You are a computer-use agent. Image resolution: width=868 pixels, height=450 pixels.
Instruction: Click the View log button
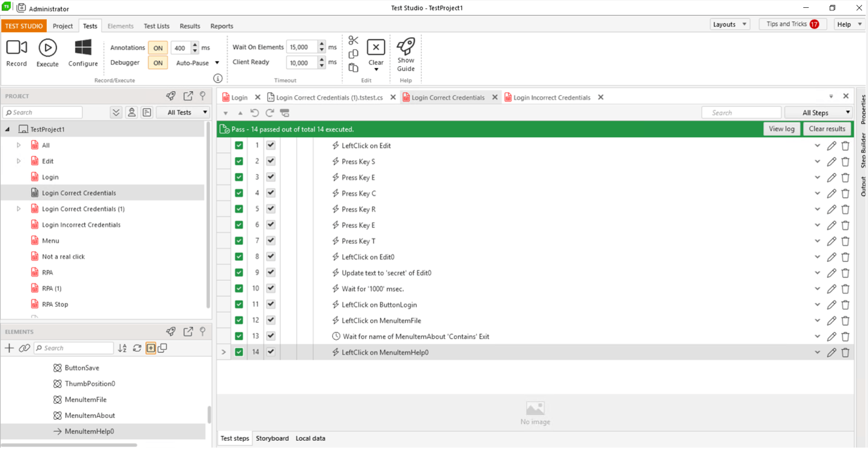(x=781, y=129)
